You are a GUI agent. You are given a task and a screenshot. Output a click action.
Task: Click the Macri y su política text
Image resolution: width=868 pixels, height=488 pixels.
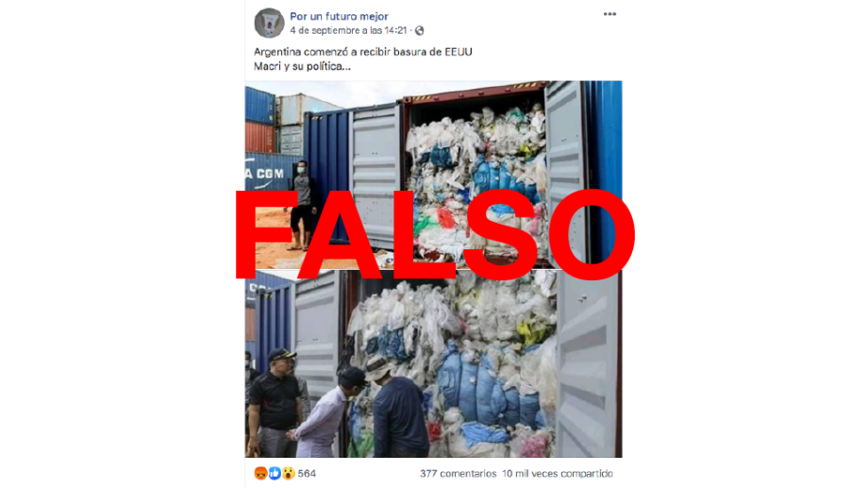(x=302, y=66)
